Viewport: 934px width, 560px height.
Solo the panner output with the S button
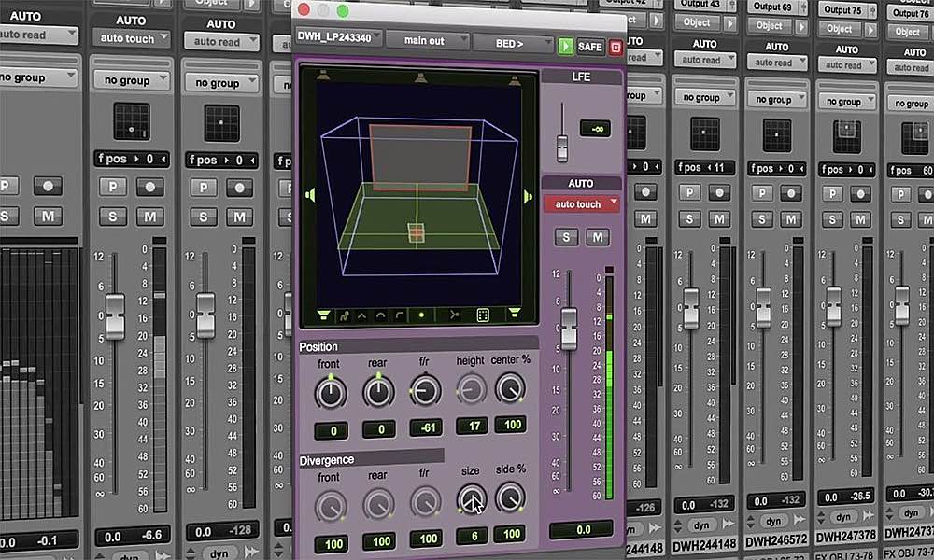(x=564, y=237)
